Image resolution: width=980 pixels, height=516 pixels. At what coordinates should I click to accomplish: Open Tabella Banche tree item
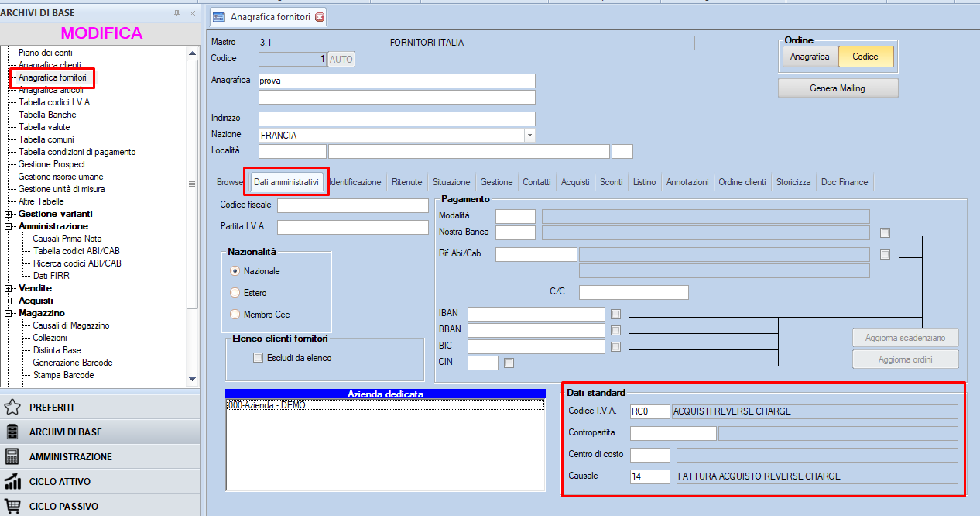pyautogui.click(x=47, y=115)
